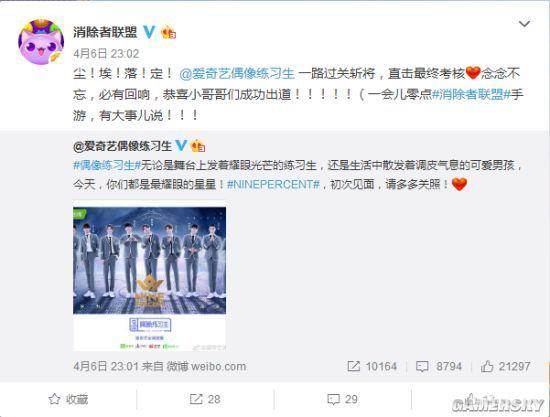550x417 pixels.
Task: Click the membership badge beside reposted 爱奇艺偶像练习生
Action: (x=198, y=146)
